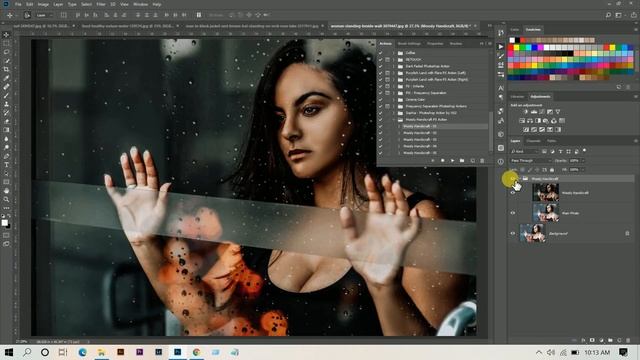
Task: Select the Crop tool
Action: coord(6,69)
